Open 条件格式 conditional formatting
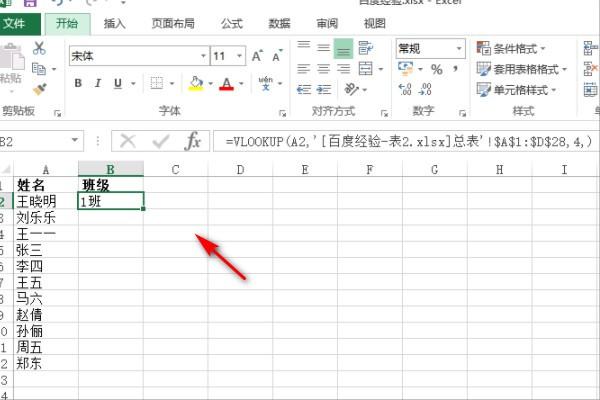 [x=511, y=49]
